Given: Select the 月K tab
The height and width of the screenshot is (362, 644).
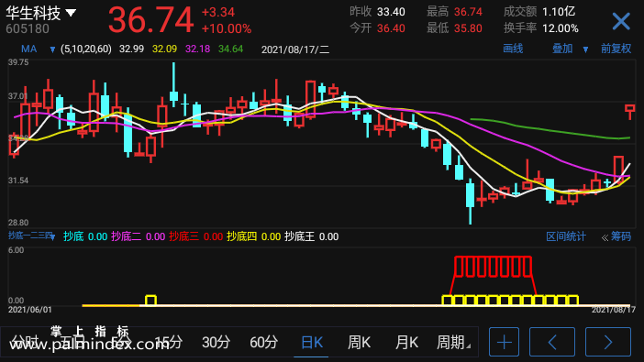Looking at the screenshot, I should tap(406, 342).
